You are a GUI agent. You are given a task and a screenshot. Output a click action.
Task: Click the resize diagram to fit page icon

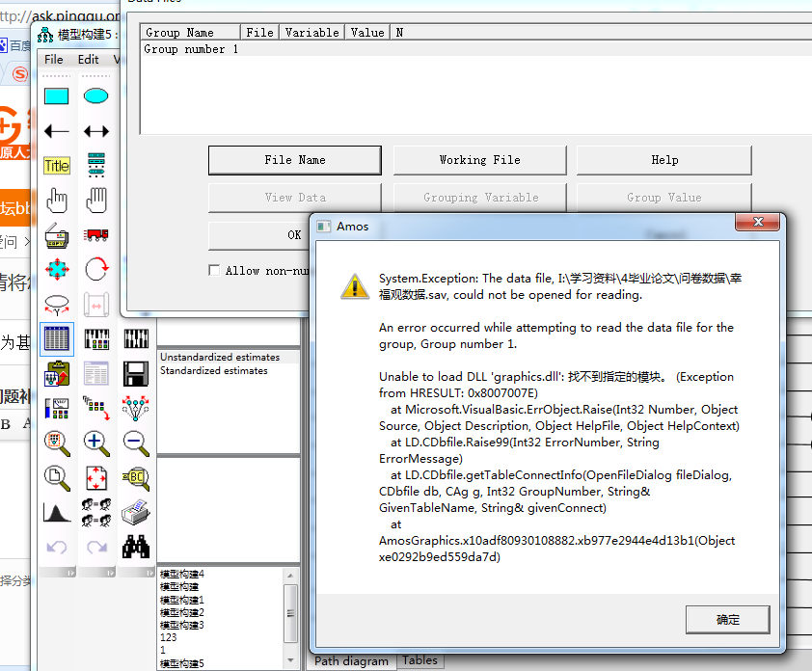(x=95, y=478)
